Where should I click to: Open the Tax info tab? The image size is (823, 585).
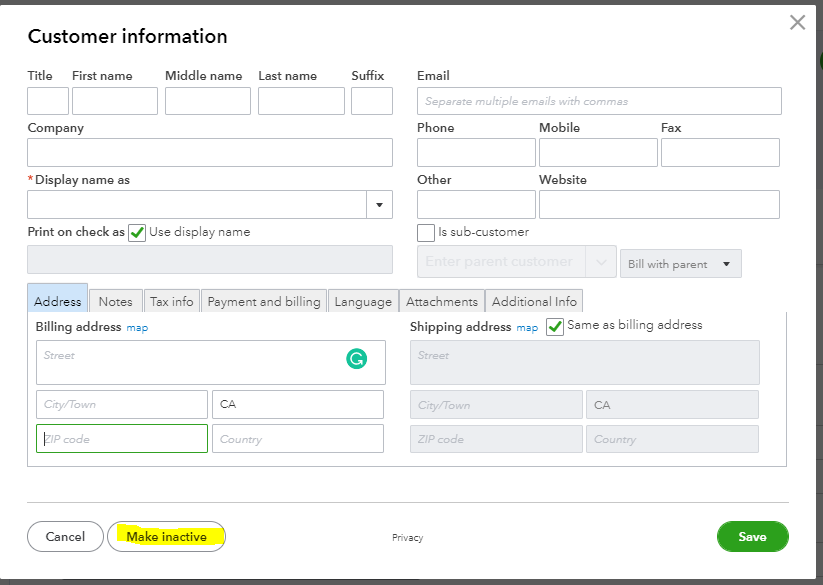pyautogui.click(x=171, y=301)
